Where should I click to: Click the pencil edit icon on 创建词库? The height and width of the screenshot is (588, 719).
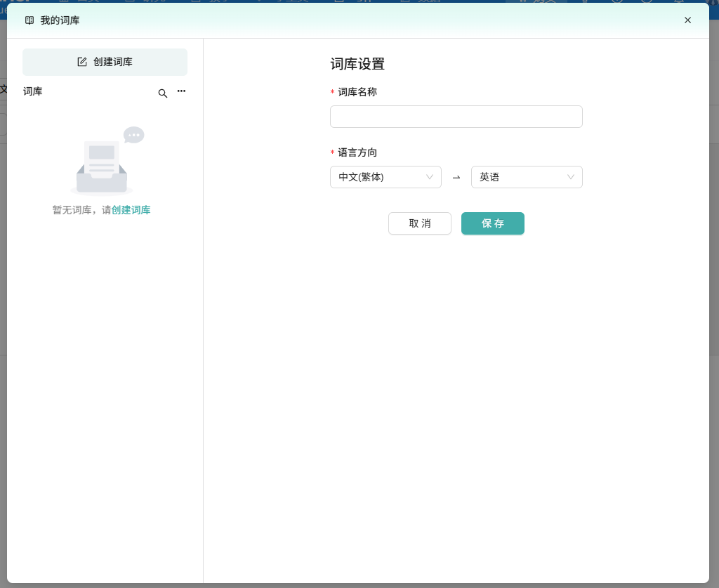pyautogui.click(x=82, y=62)
